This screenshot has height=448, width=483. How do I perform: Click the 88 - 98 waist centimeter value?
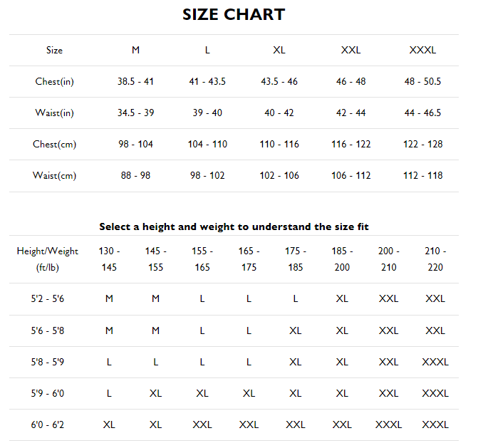click(135, 176)
